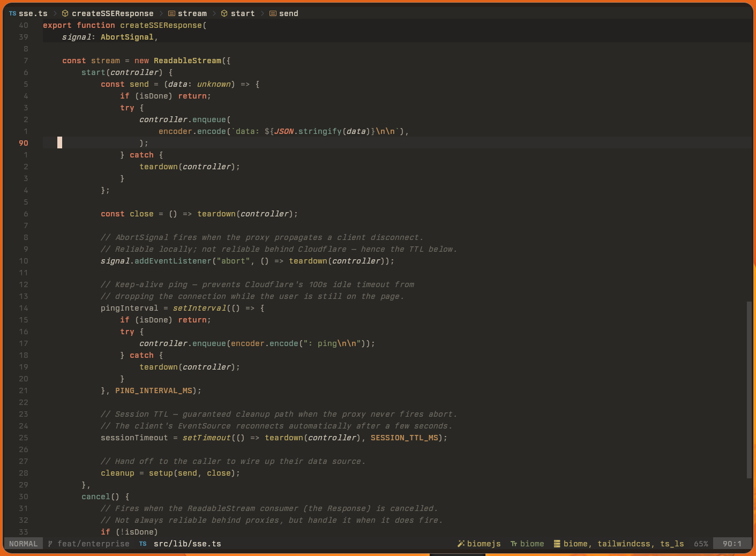Click AbortSignal type in sticky header

tap(127, 37)
